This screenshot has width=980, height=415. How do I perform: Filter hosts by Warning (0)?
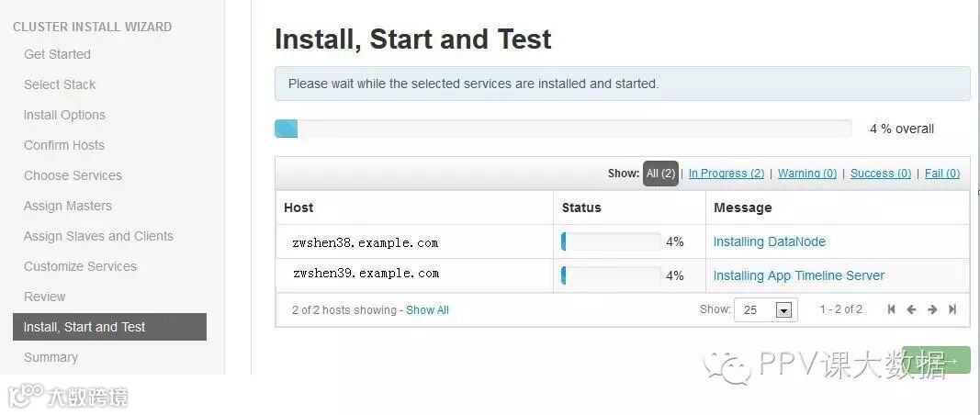pyautogui.click(x=806, y=174)
